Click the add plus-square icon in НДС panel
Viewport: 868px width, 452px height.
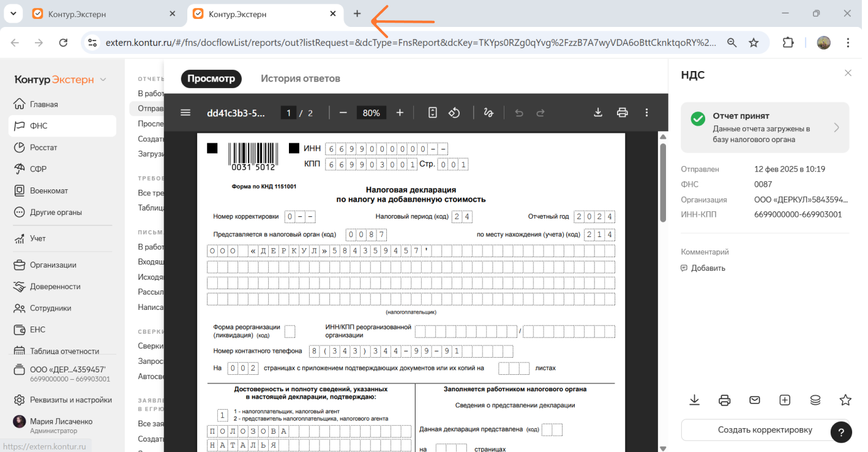point(785,400)
